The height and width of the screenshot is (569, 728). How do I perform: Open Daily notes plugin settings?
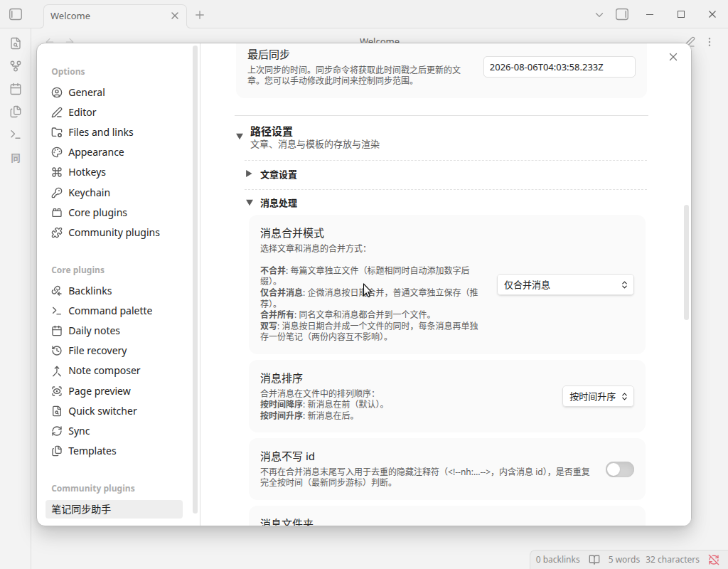pos(114,331)
